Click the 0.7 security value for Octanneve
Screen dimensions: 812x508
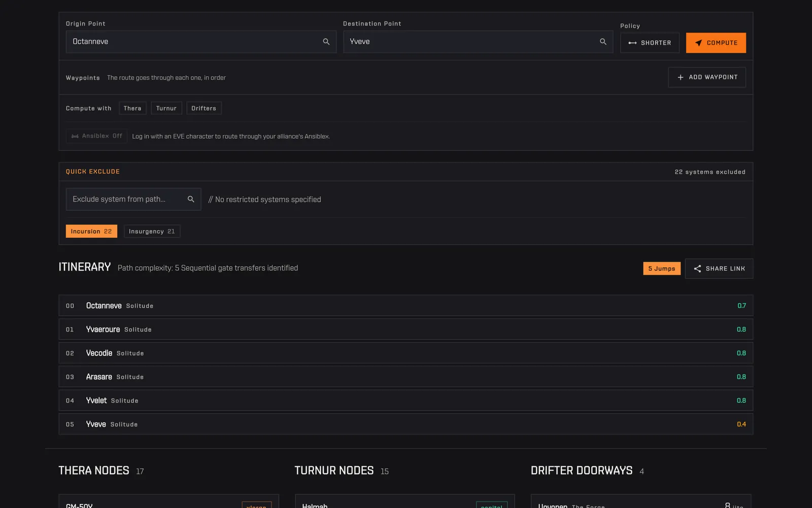(741, 306)
